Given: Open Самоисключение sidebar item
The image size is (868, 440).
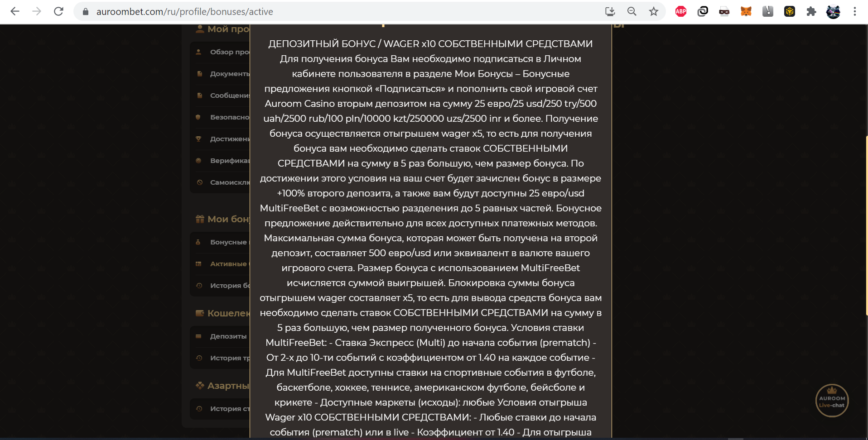Looking at the screenshot, I should [220, 182].
